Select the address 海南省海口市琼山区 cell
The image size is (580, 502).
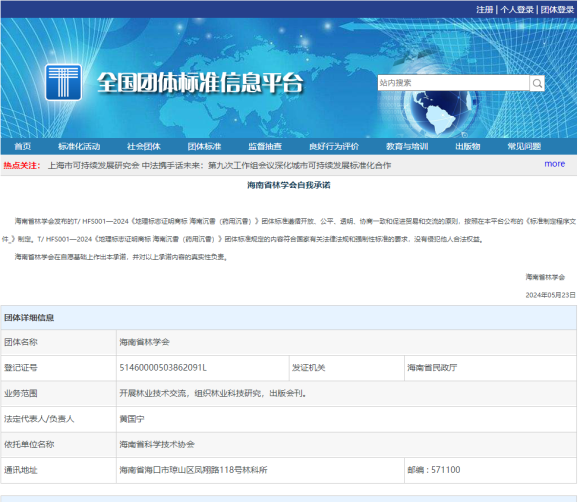[260, 470]
